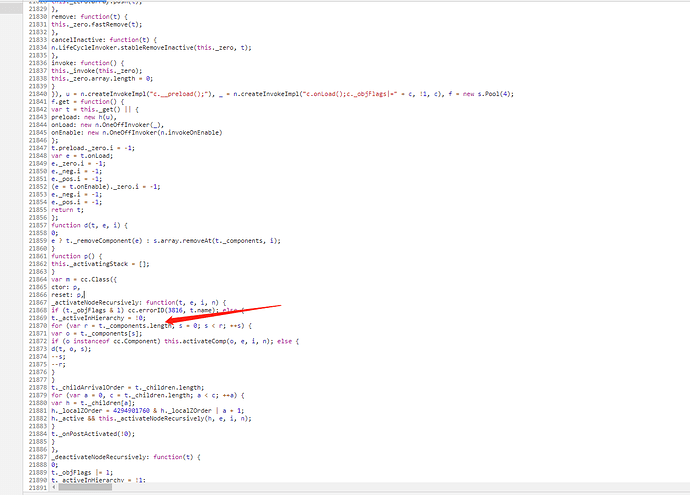This screenshot has width=690, height=495.
Task: Click 't._childArrivalOrder = t._children.length;' line
Action: (x=128, y=388)
